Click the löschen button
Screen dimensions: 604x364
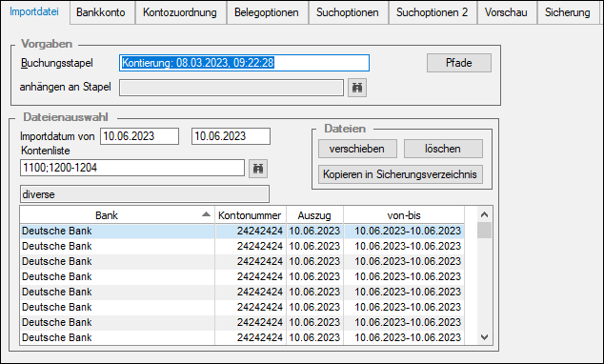[443, 149]
